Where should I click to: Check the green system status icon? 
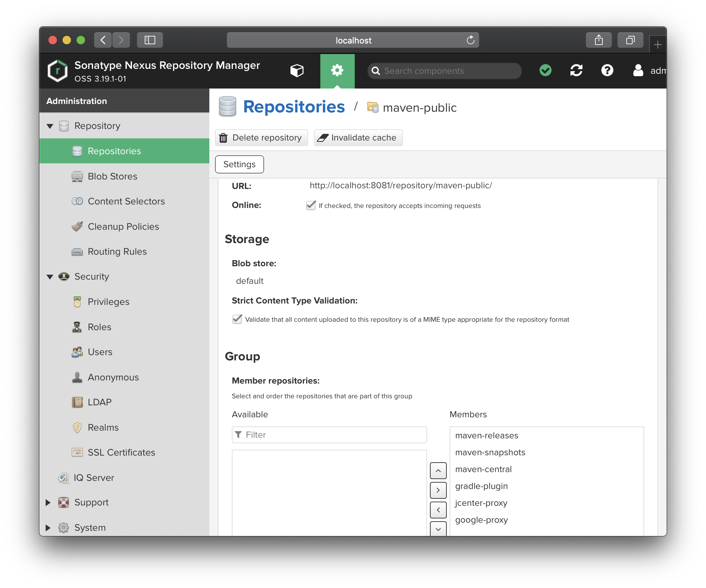(545, 71)
